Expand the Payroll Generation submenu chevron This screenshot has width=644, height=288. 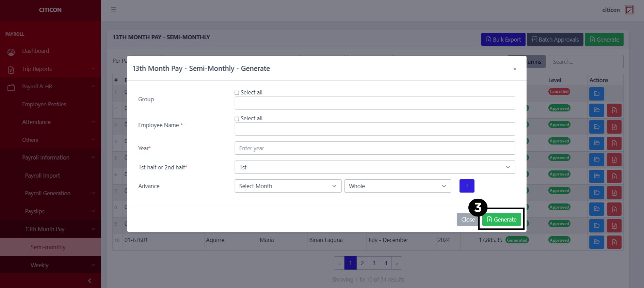point(93,193)
